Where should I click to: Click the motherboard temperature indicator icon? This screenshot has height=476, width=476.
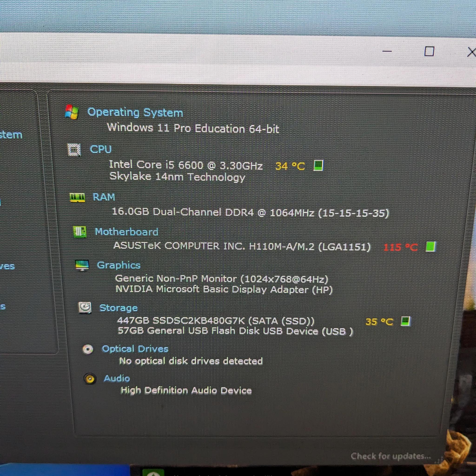coord(431,247)
